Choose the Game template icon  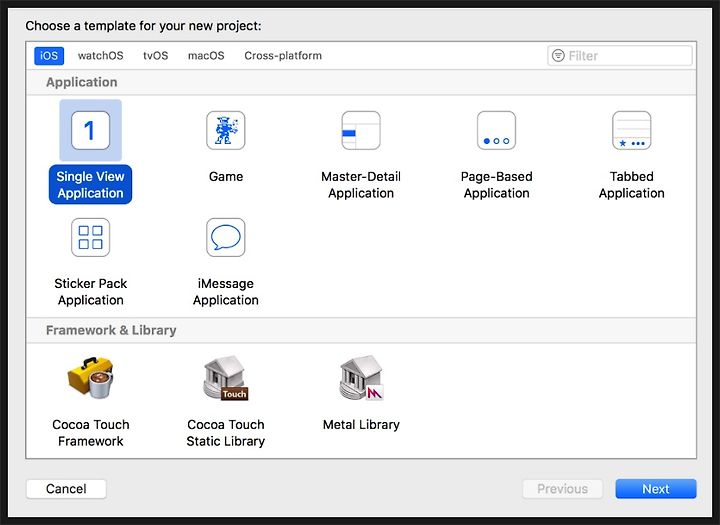coord(225,130)
